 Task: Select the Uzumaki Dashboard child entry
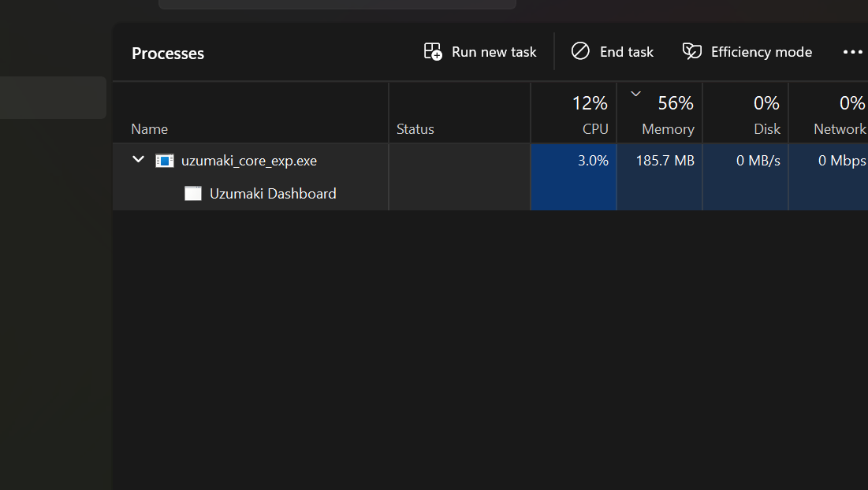(273, 194)
